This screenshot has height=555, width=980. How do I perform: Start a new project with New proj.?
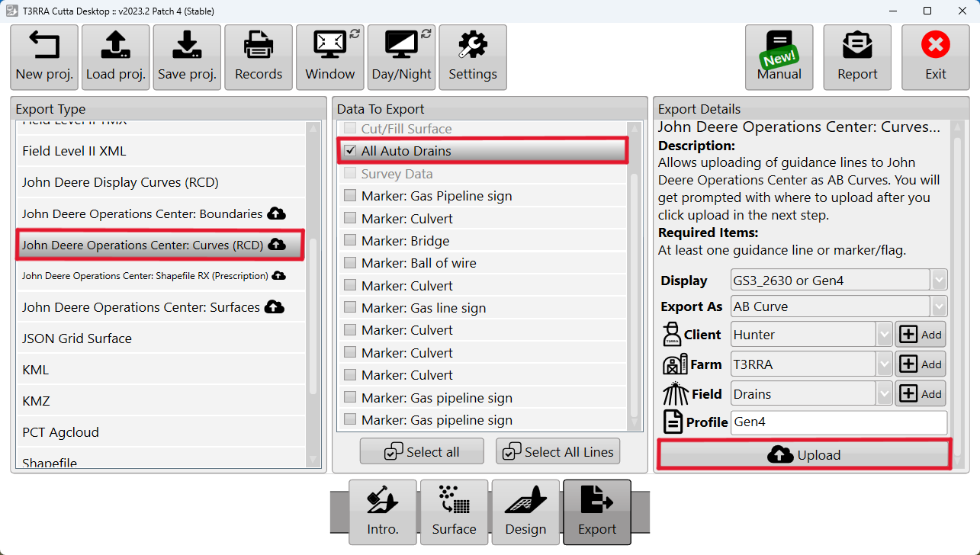44,57
